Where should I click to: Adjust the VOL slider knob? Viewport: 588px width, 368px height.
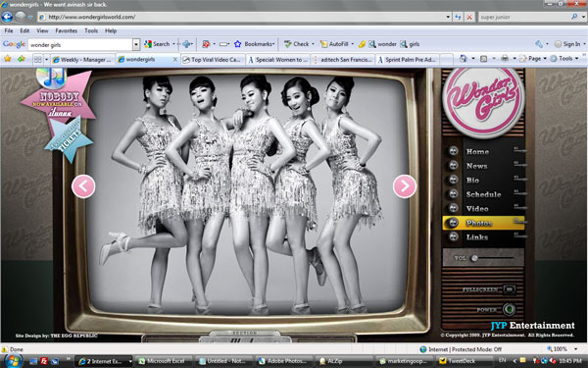tap(474, 258)
